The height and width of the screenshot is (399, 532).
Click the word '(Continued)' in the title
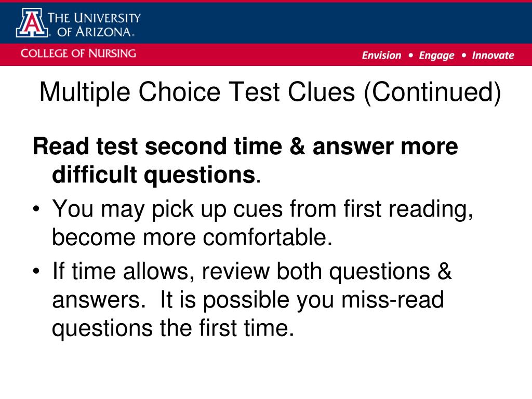(432, 92)
